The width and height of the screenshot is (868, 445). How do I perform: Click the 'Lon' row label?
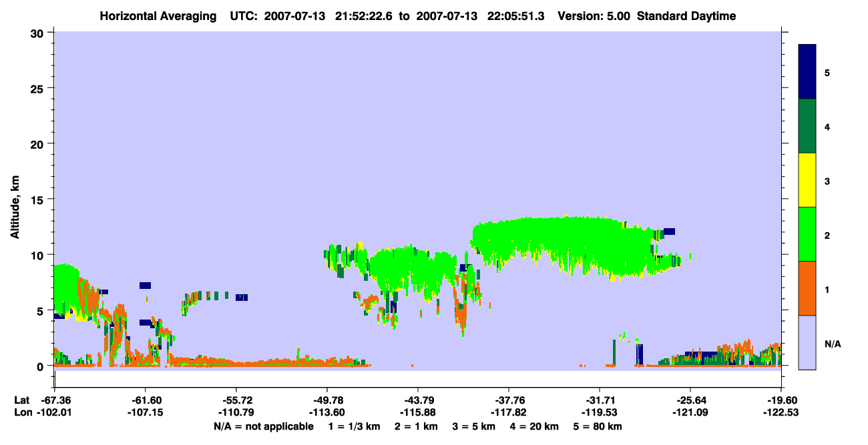tap(21, 412)
